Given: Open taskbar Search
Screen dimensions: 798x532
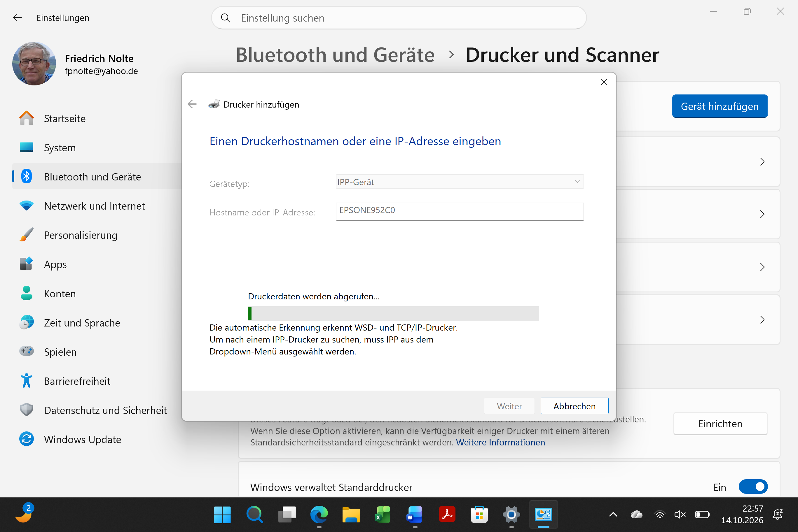Looking at the screenshot, I should (254, 515).
